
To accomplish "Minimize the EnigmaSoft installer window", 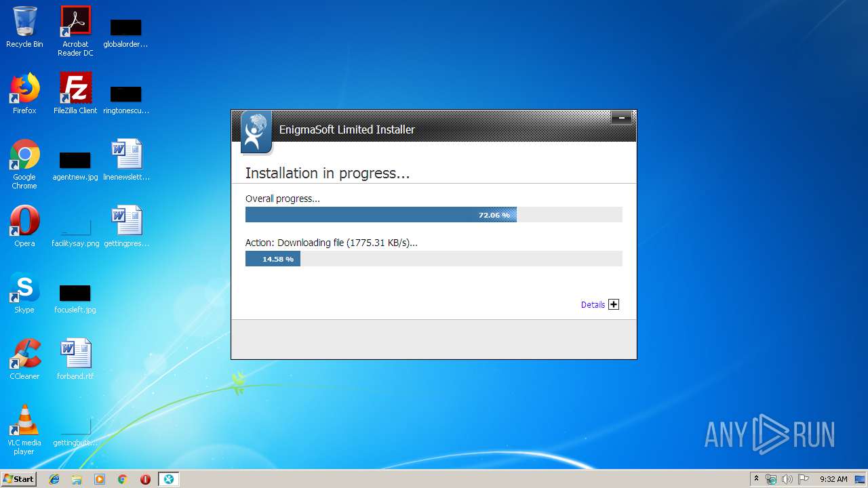I will click(621, 119).
